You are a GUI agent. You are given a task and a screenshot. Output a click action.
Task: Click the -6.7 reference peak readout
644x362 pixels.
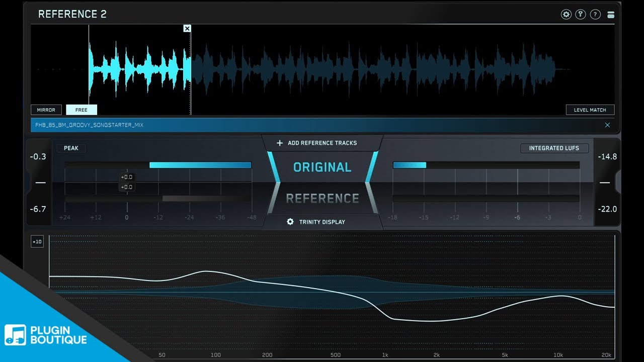[38, 209]
